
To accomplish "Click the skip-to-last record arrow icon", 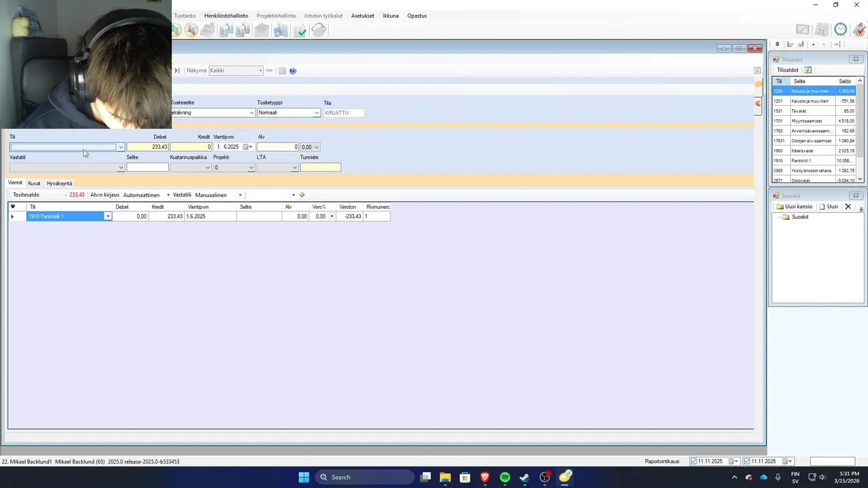I will 177,70.
